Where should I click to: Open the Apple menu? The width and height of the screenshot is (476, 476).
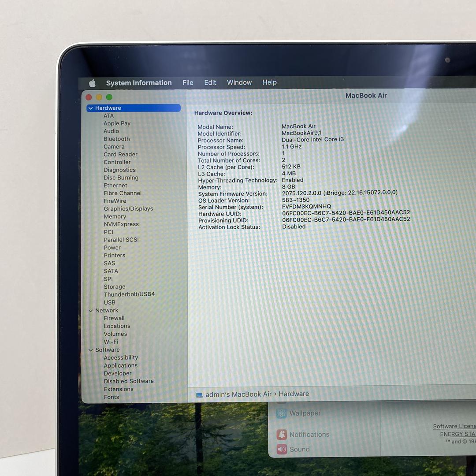point(92,83)
